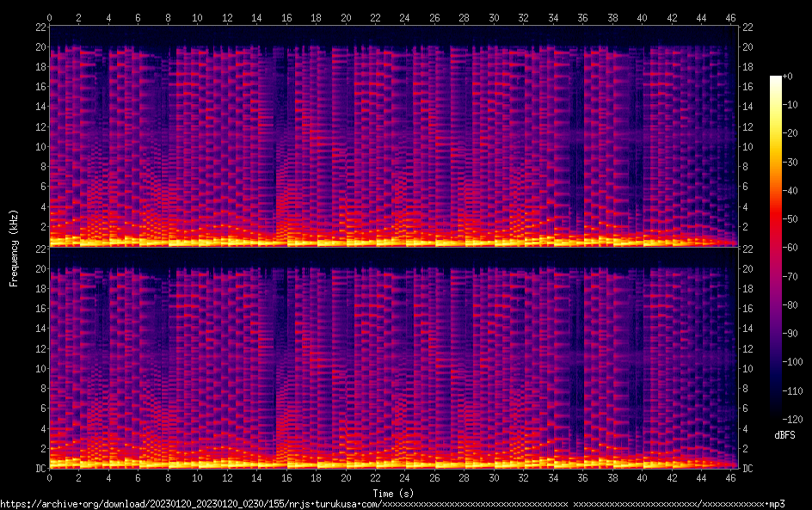
Task: Click the "DC" label right of the lower channel
Action: tap(748, 469)
